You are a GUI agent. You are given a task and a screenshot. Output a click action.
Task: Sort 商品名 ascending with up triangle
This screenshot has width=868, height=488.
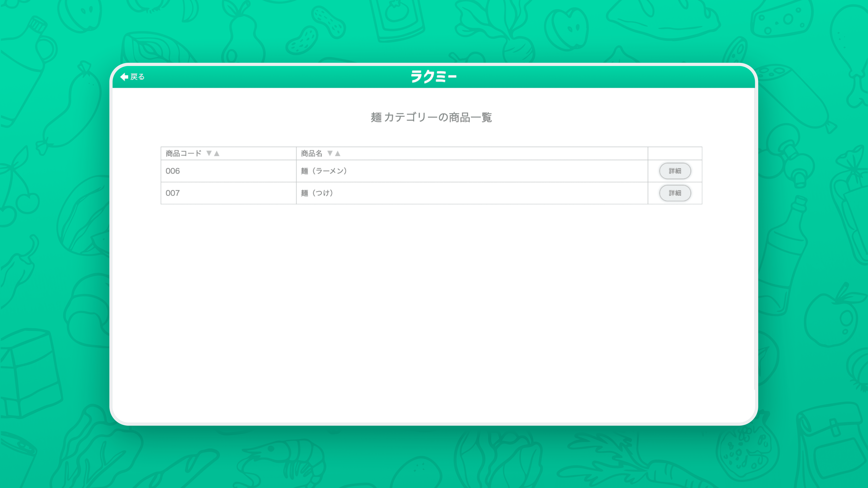[x=338, y=154]
